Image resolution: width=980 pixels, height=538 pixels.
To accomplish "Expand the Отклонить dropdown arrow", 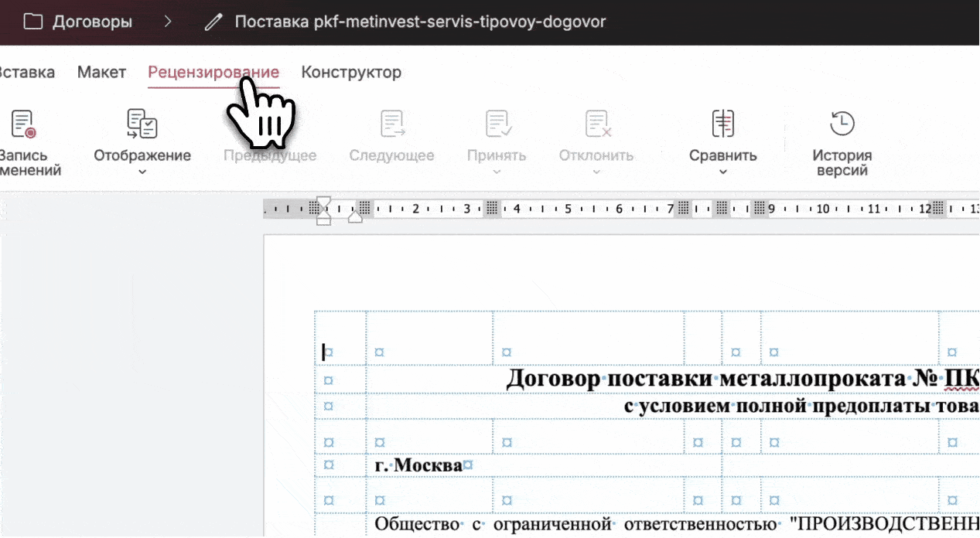I will [596, 172].
